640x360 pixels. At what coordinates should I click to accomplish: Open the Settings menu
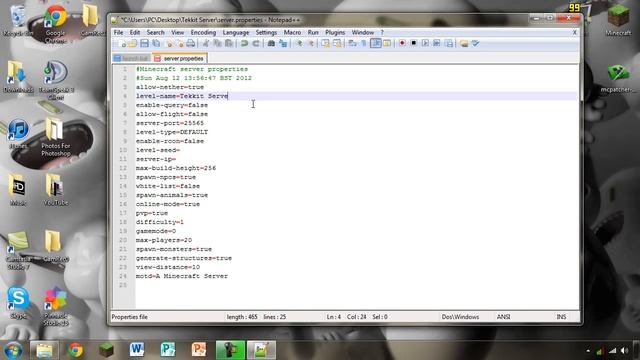[266, 32]
